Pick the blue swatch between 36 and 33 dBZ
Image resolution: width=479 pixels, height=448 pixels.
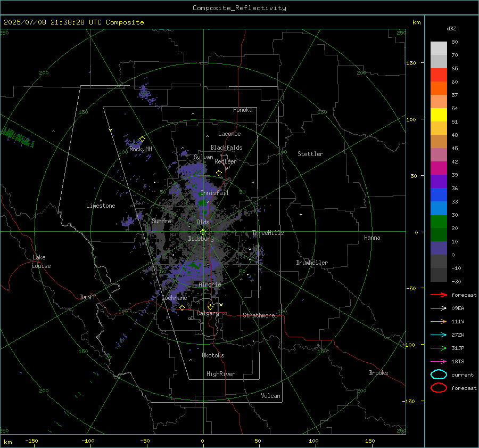[439, 194]
